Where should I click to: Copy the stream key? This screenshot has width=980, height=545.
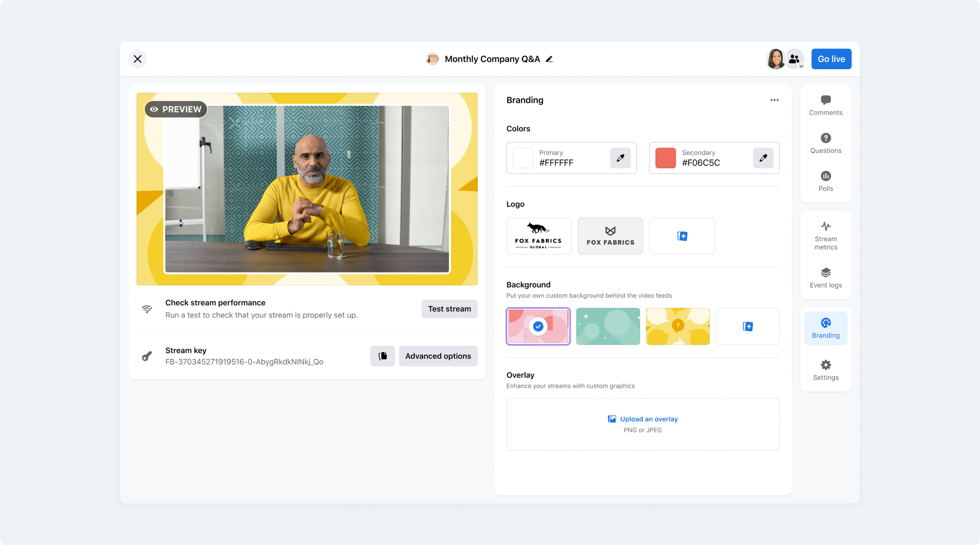pos(382,356)
